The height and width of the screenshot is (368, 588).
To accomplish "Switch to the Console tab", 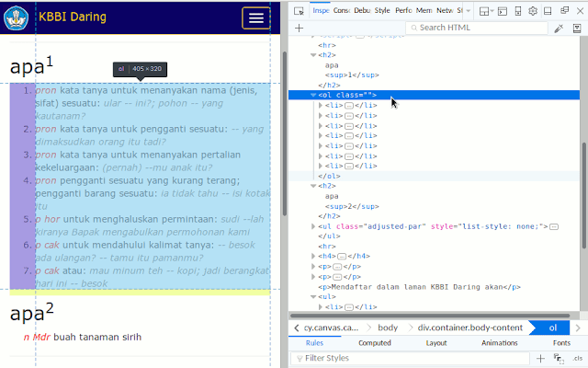I will click(341, 10).
